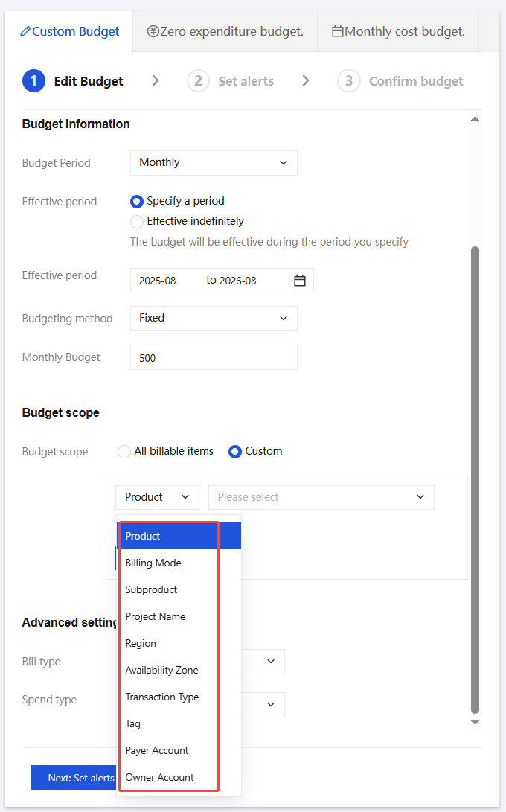Select Availability Zone in dropdown list
This screenshot has height=812, width=506.
point(161,670)
